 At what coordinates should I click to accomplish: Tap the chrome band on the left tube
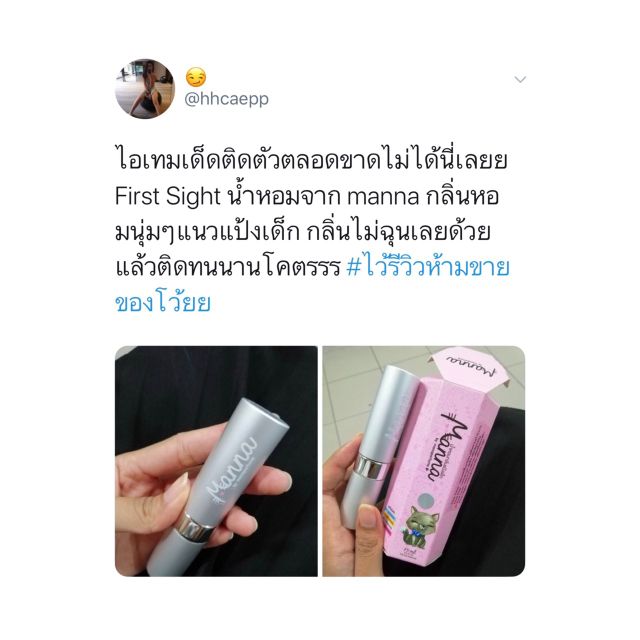point(195,525)
